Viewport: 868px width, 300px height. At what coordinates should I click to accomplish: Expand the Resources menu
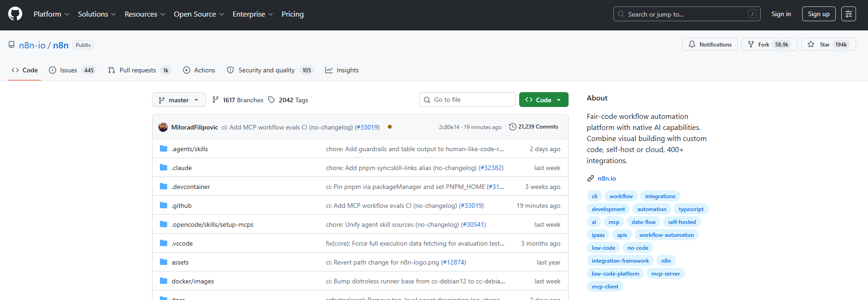(x=145, y=14)
